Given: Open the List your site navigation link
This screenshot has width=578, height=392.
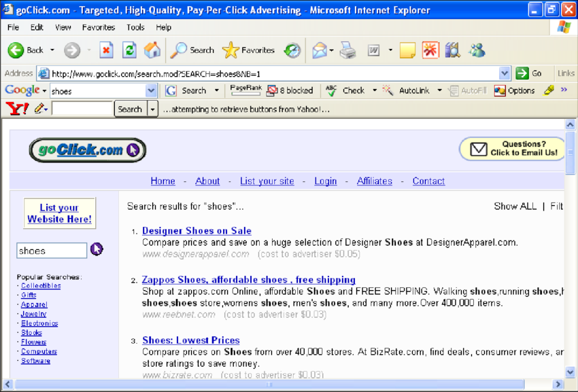Looking at the screenshot, I should [267, 181].
